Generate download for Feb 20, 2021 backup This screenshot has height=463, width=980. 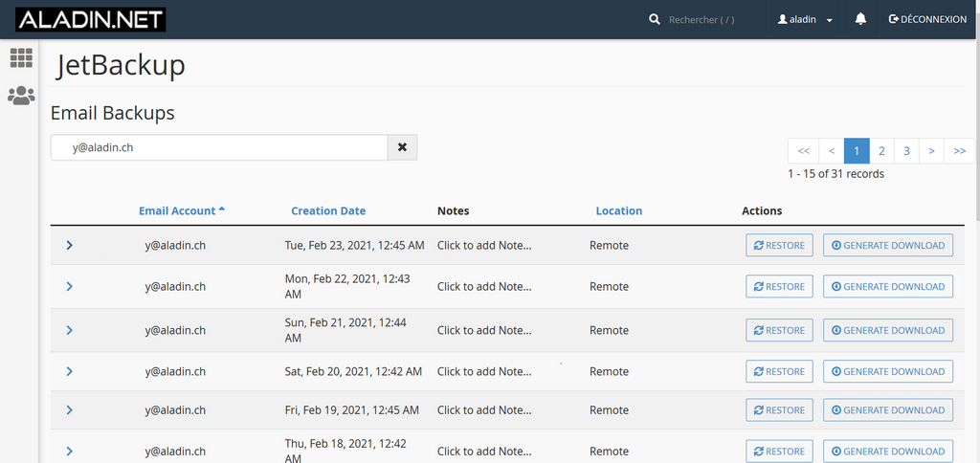(888, 371)
